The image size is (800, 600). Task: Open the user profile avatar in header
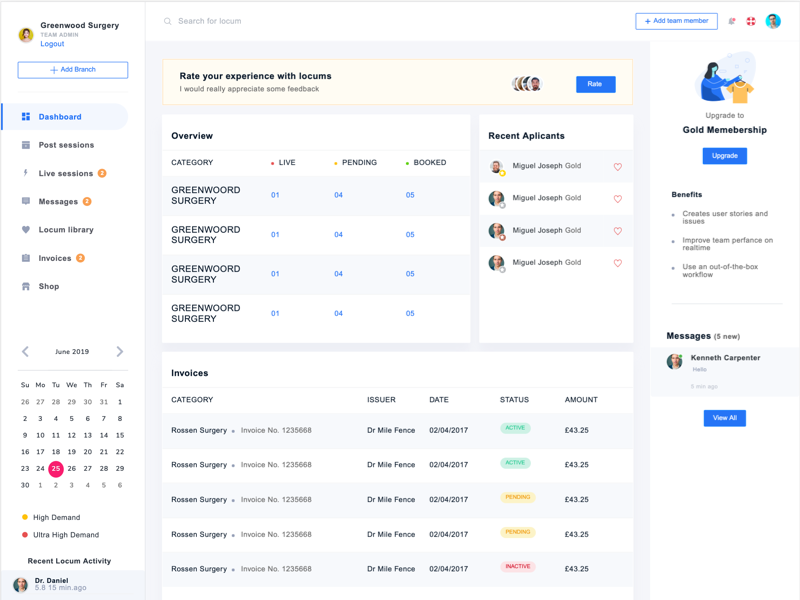click(x=773, y=21)
